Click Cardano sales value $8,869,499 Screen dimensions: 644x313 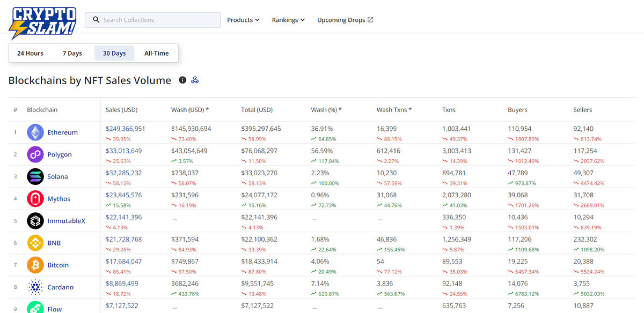[122, 284]
